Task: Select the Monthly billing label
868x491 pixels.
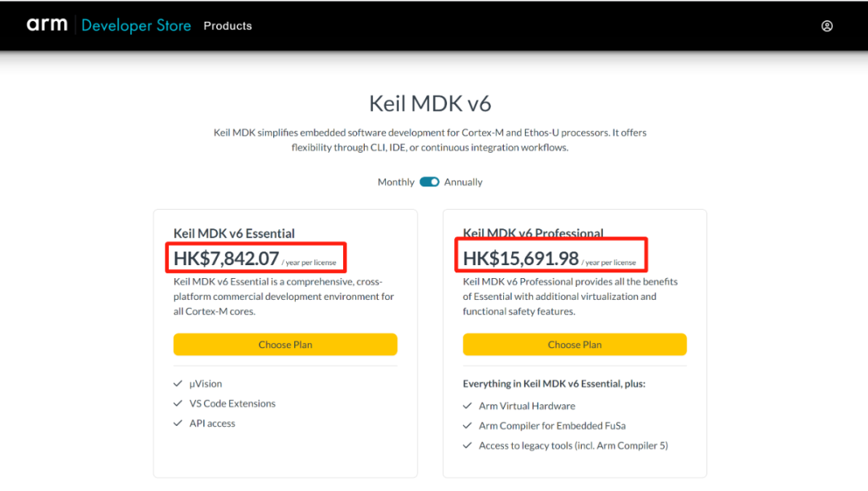Action: tap(395, 182)
